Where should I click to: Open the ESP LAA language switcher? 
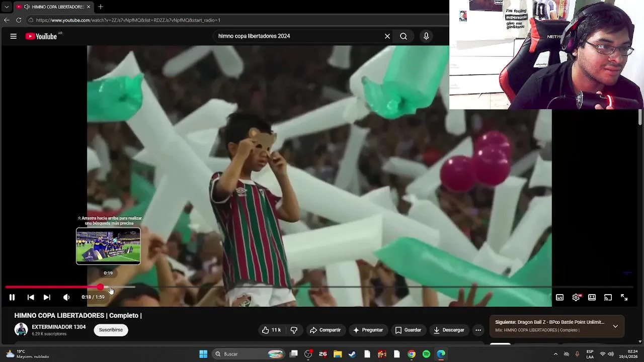click(x=590, y=354)
